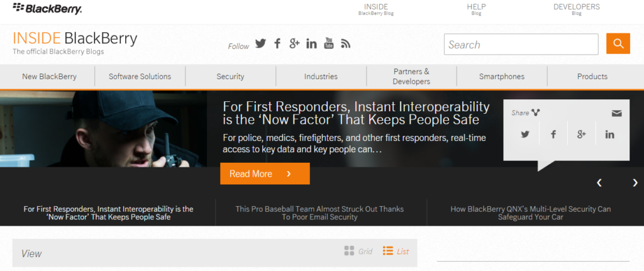Open Industries menu item
The height and width of the screenshot is (271, 644).
[x=321, y=76]
